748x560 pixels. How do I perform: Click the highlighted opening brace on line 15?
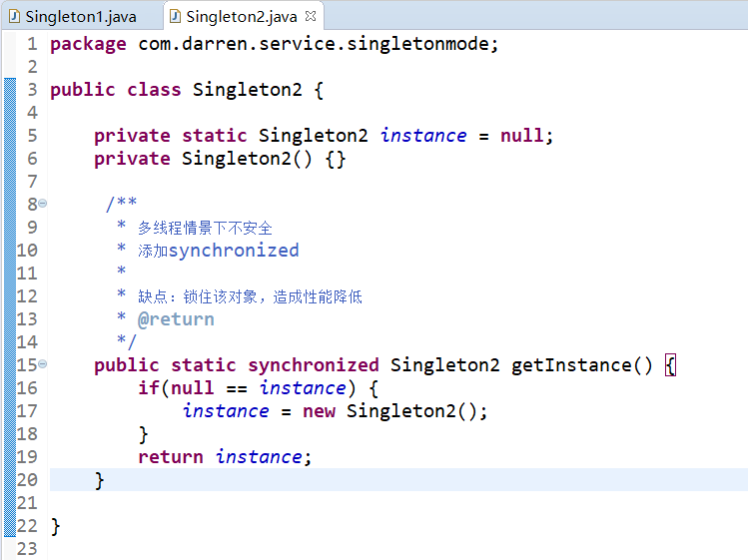(x=670, y=365)
